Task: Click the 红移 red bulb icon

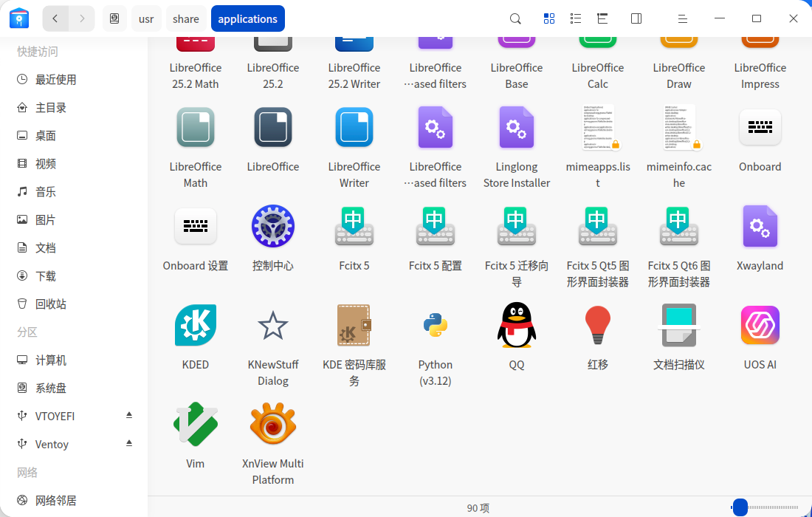Action: pyautogui.click(x=598, y=325)
